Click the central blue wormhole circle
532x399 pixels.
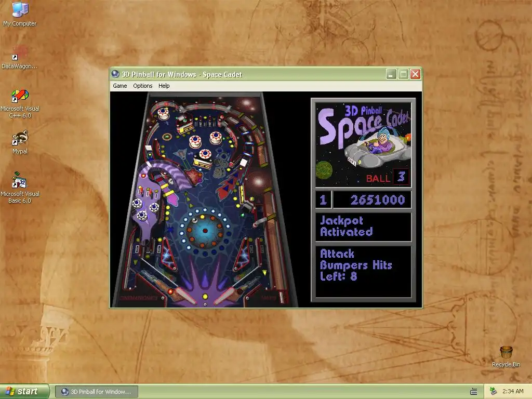(205, 231)
